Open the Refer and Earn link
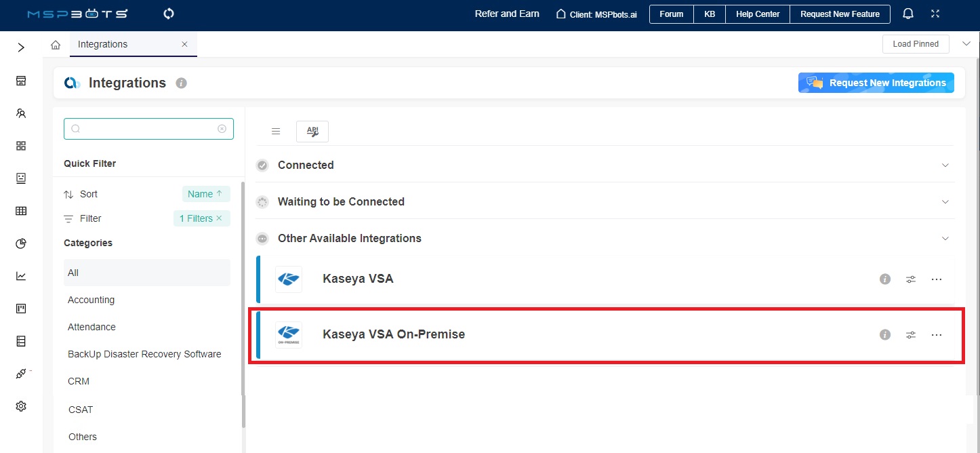Image resolution: width=980 pixels, height=453 pixels. 507,14
